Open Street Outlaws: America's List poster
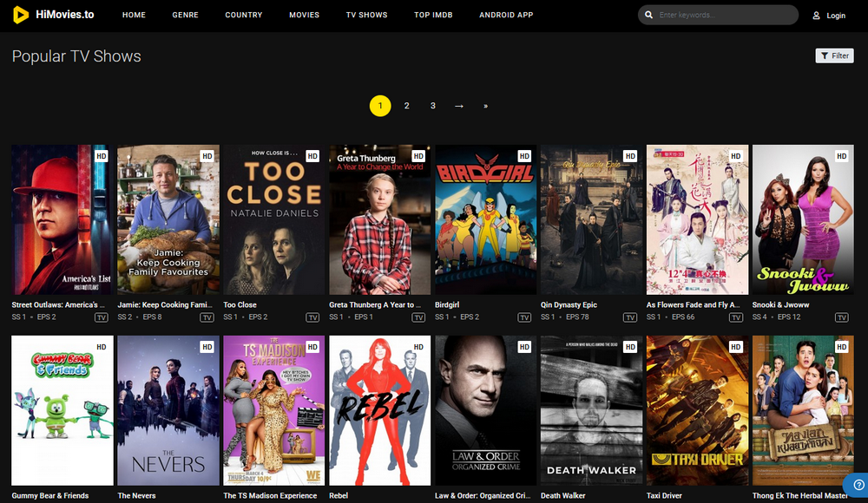 point(62,219)
